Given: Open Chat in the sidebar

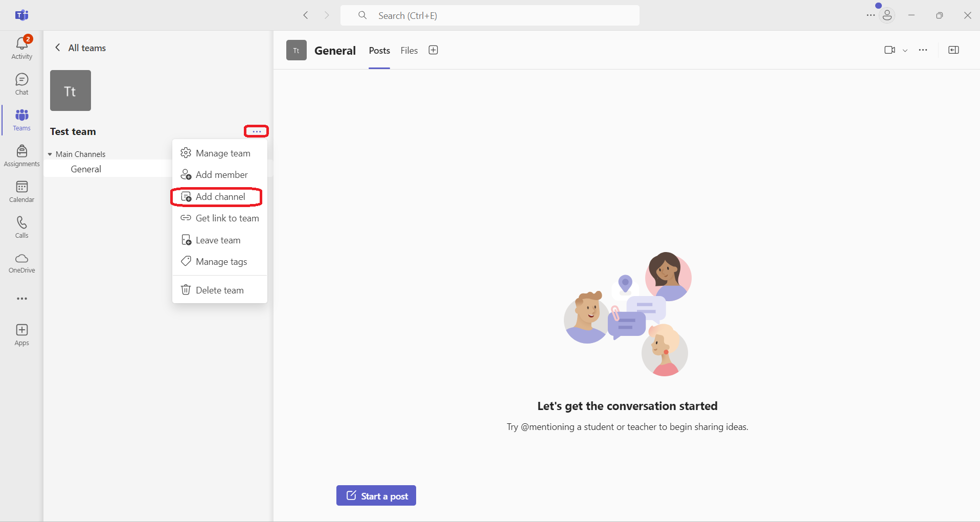Looking at the screenshot, I should 21,84.
